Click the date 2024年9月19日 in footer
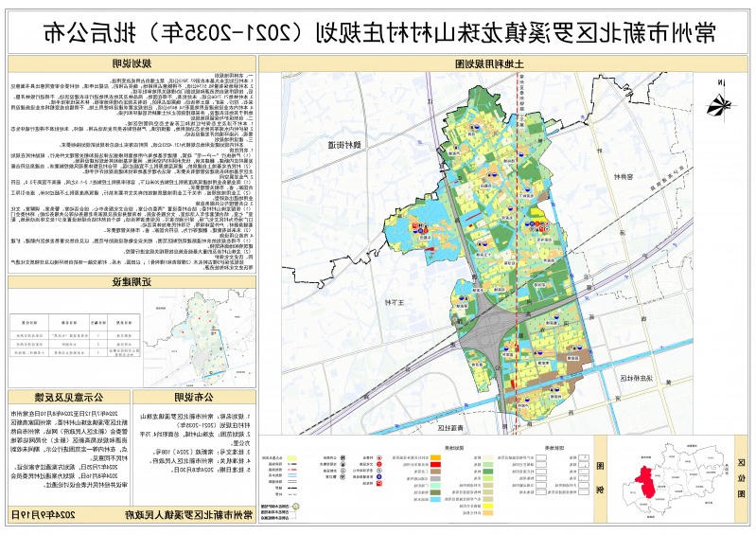 [x=44, y=515]
